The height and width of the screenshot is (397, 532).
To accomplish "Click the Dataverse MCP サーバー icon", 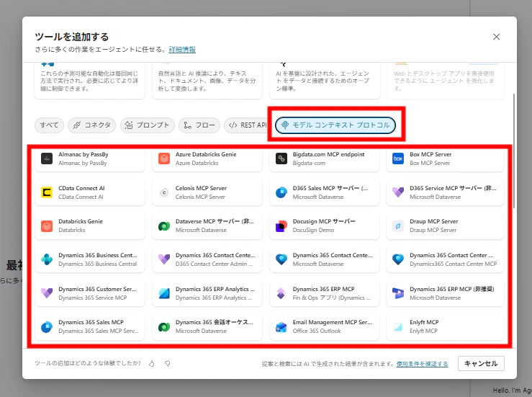I will click(x=164, y=226).
